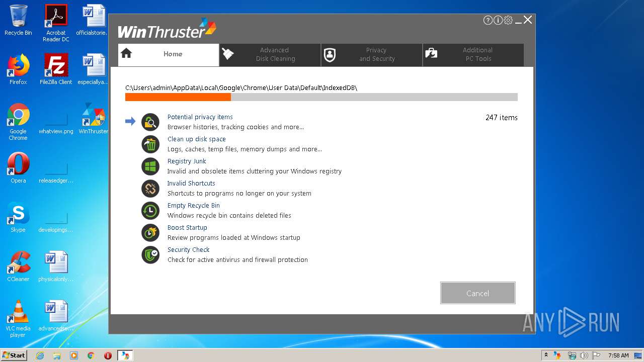The image size is (644, 362).
Task: Click the broom icon on Advanced Disk Cleaning
Action: coord(228,54)
